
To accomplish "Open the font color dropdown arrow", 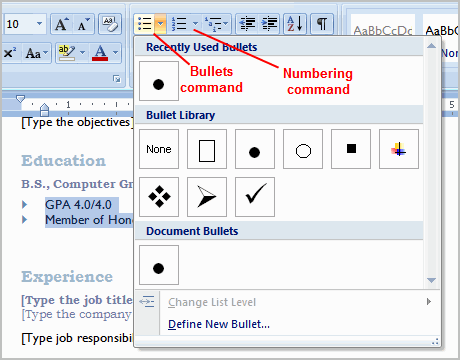I will click(115, 53).
